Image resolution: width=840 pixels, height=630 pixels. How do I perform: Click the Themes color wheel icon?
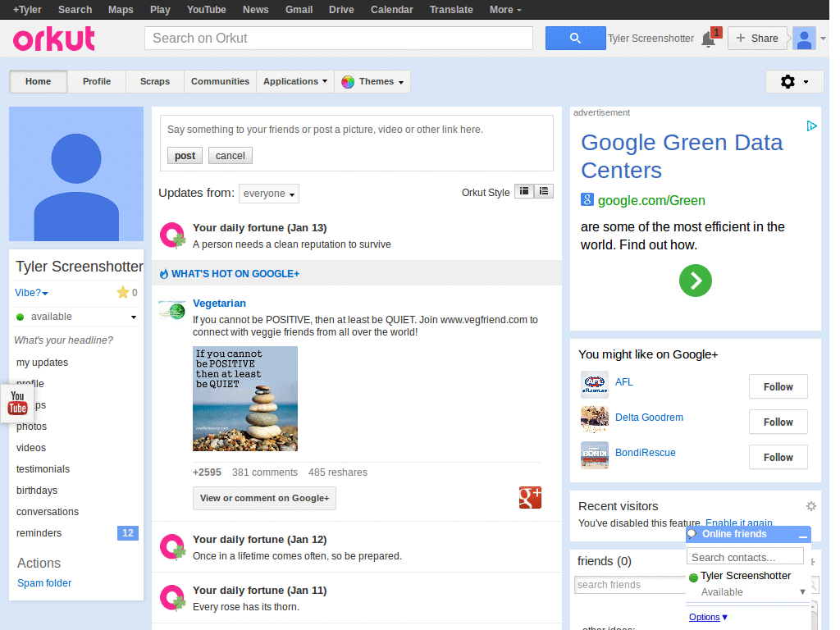pos(348,82)
